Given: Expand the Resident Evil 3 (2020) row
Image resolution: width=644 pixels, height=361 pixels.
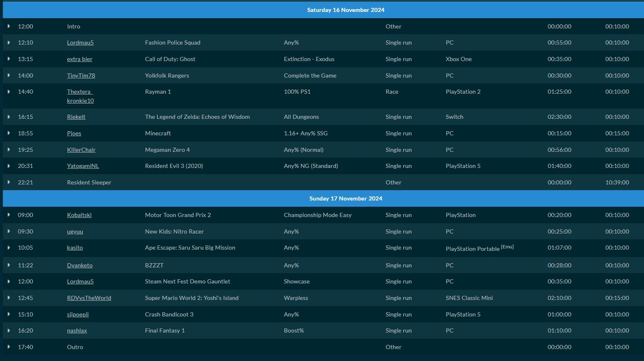Looking at the screenshot, I should point(9,166).
